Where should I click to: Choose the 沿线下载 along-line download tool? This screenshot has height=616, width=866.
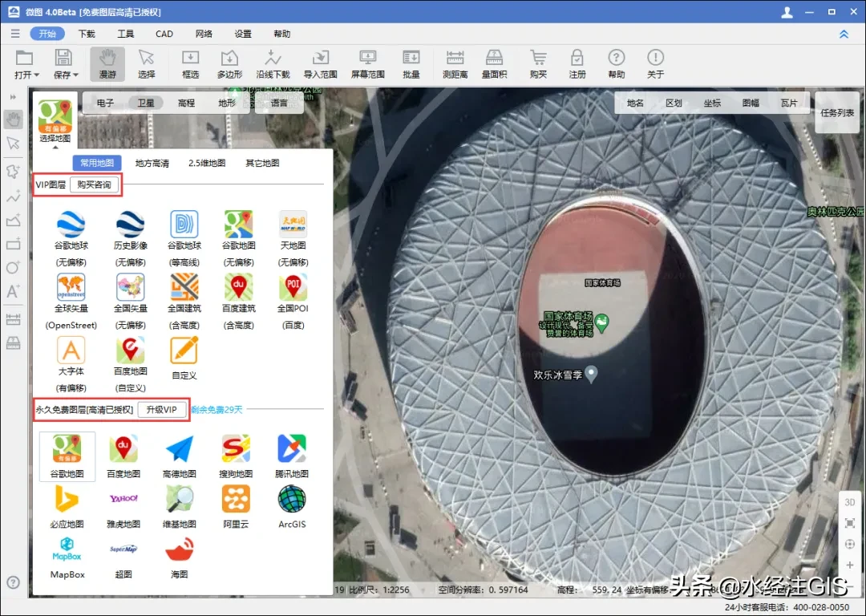(x=273, y=64)
